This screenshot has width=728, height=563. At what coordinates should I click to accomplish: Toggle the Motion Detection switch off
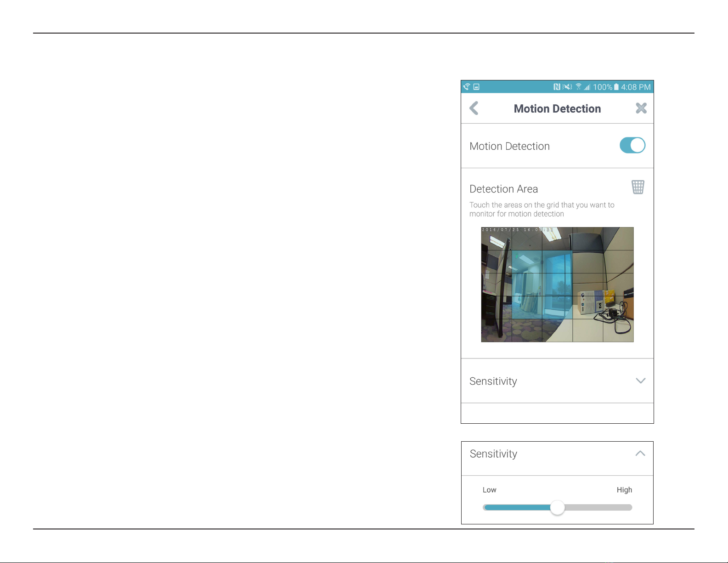tap(632, 145)
